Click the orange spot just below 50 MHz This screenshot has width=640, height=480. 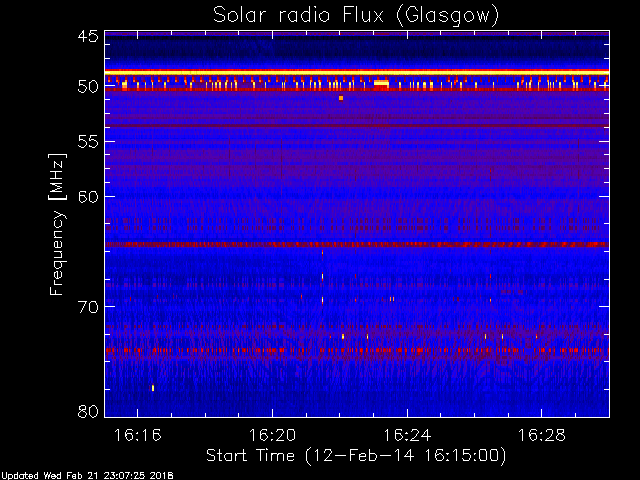(x=341, y=98)
